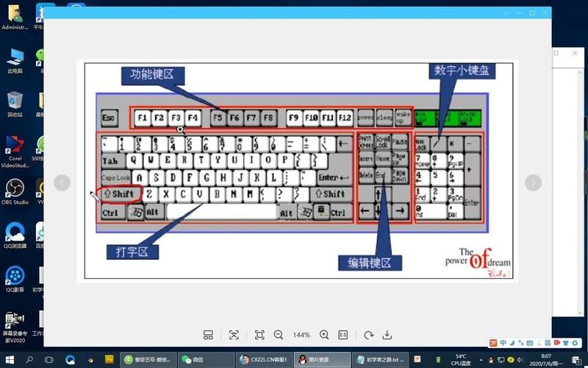Click the 144% zoom level indicator
Screen dimensions: 588x368
click(301, 335)
